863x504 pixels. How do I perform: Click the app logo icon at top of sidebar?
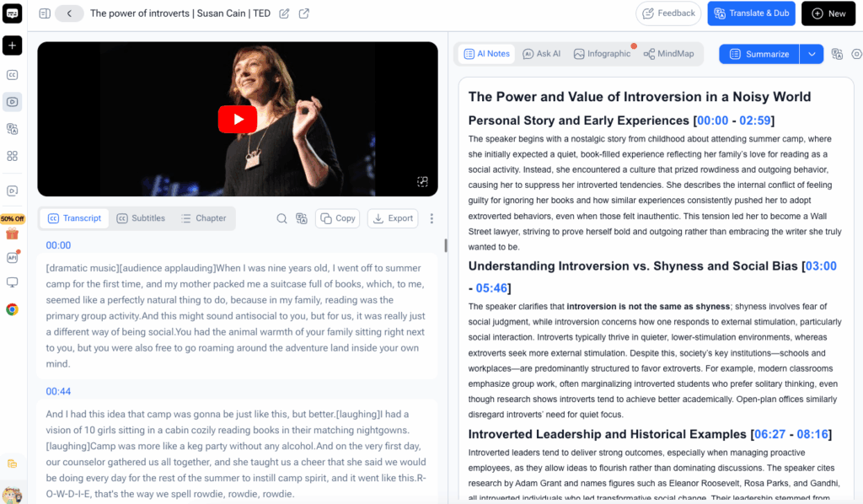tap(12, 13)
